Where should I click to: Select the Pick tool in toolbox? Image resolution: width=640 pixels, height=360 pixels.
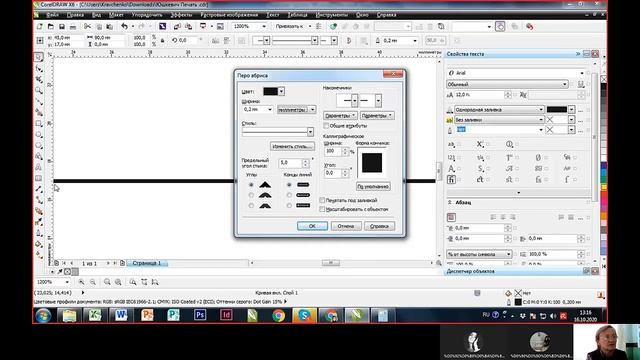(39, 57)
